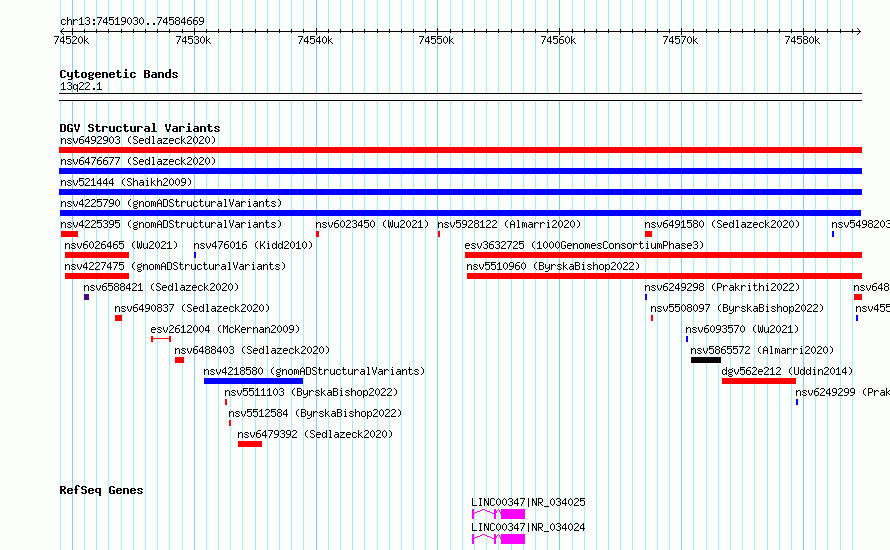Open the nsv6026465 (Wu2021) variant label
The width and height of the screenshot is (890, 550).
tap(121, 245)
